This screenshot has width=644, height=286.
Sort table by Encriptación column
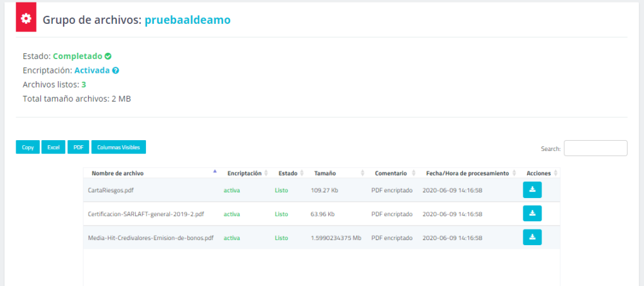(244, 173)
